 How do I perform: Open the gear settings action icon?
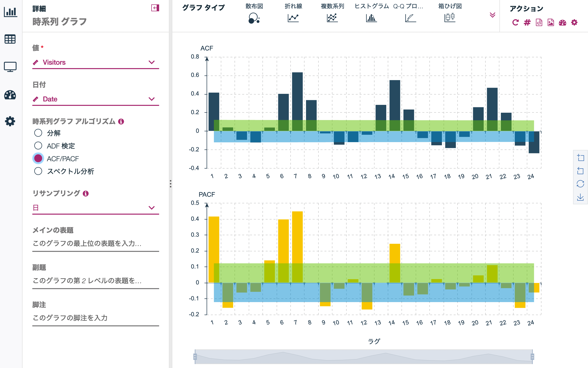tap(574, 23)
